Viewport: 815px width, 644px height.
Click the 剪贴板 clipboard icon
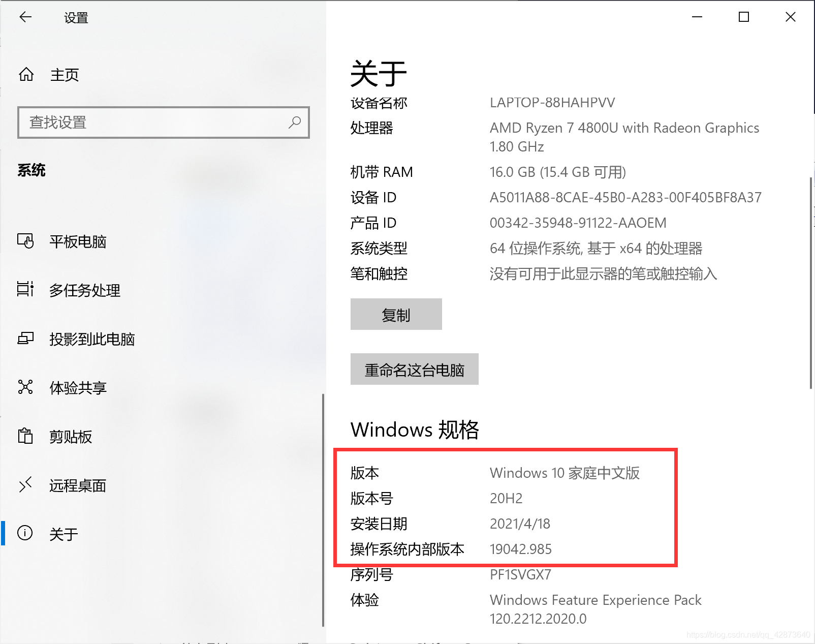coord(25,436)
